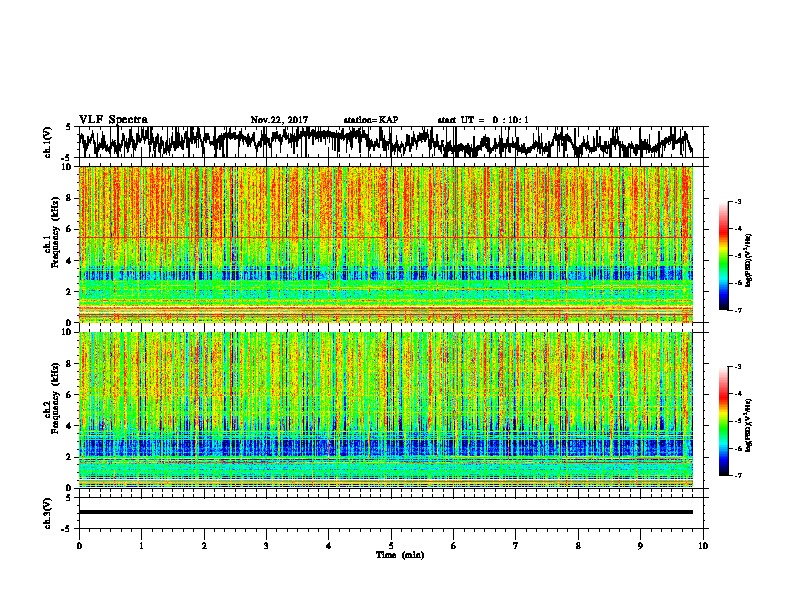Click the "-3" value on ch.1 colorbar
The image size is (792, 612).
(738, 202)
